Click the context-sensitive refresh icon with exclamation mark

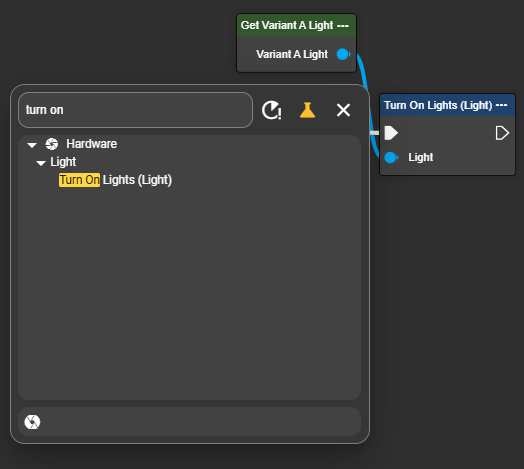point(271,110)
